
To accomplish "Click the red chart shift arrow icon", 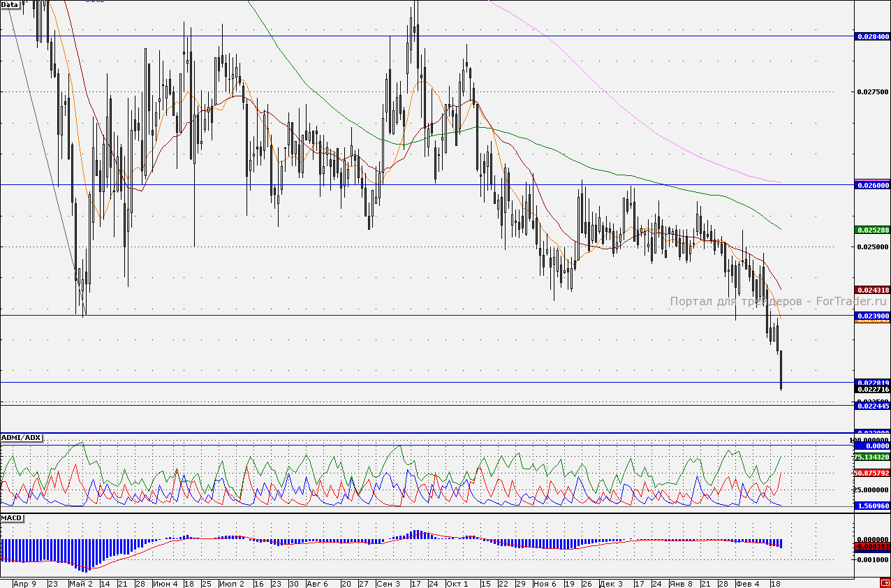I will [884, 582].
